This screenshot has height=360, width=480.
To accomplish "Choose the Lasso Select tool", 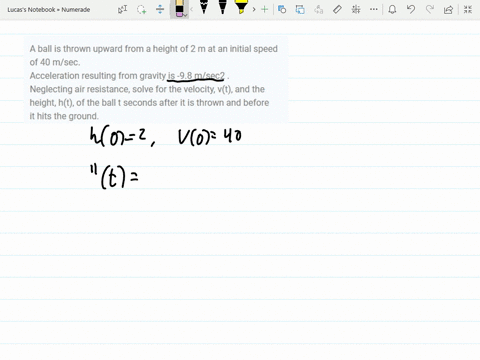I will tap(141, 9).
